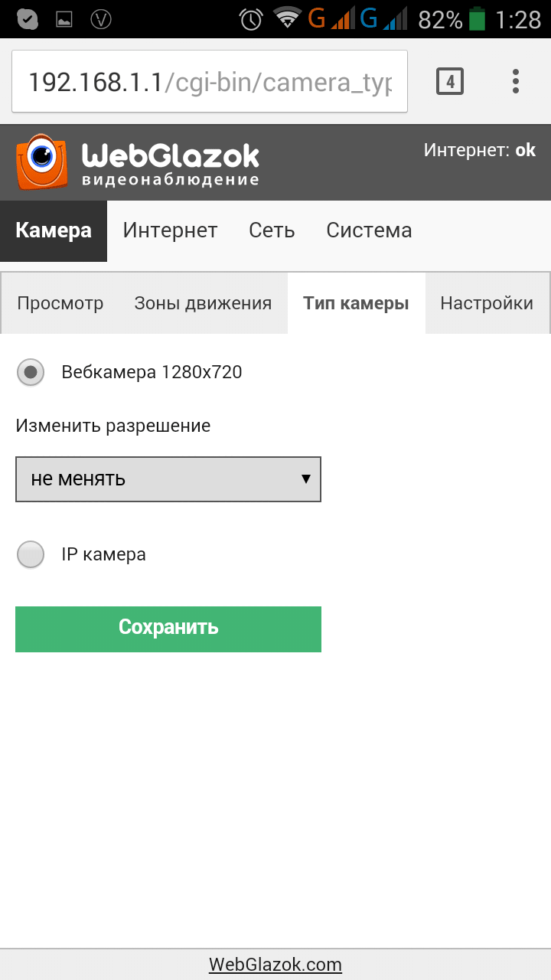Open the Зоны движения tab
The width and height of the screenshot is (551, 980).
pos(204,303)
